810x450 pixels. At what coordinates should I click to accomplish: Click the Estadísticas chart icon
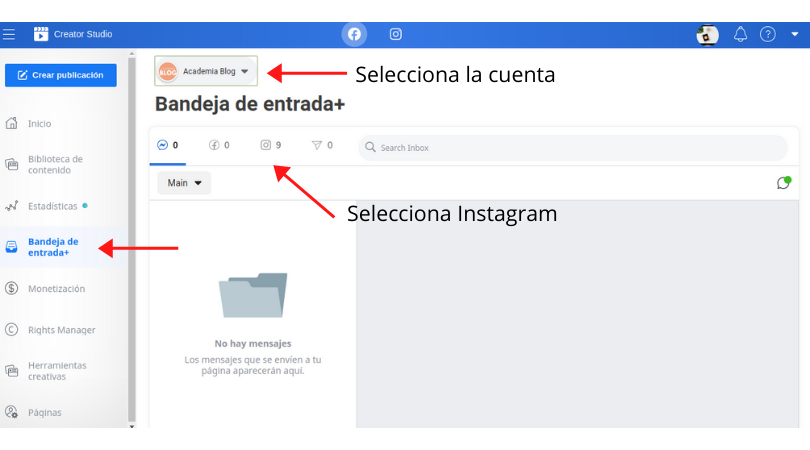(x=12, y=206)
